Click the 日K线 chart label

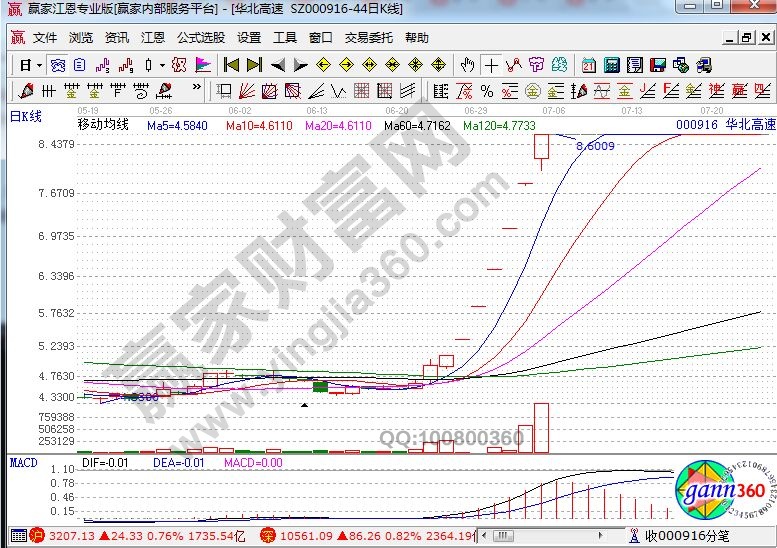26,115
